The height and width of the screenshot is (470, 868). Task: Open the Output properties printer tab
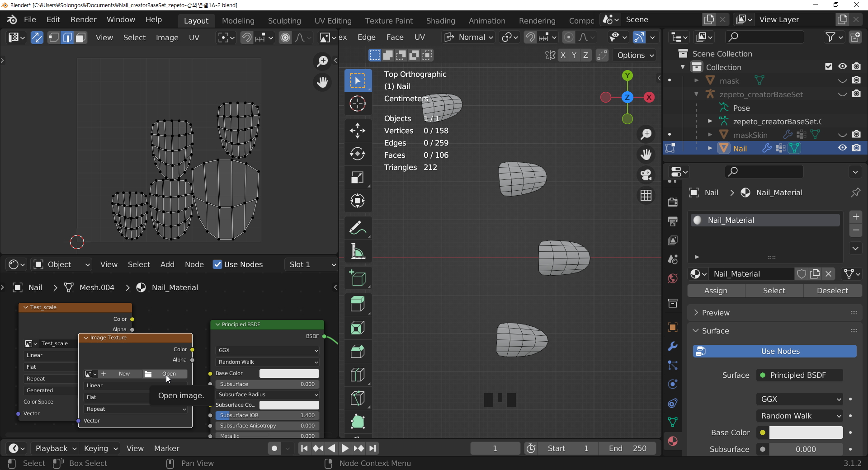coord(673,221)
